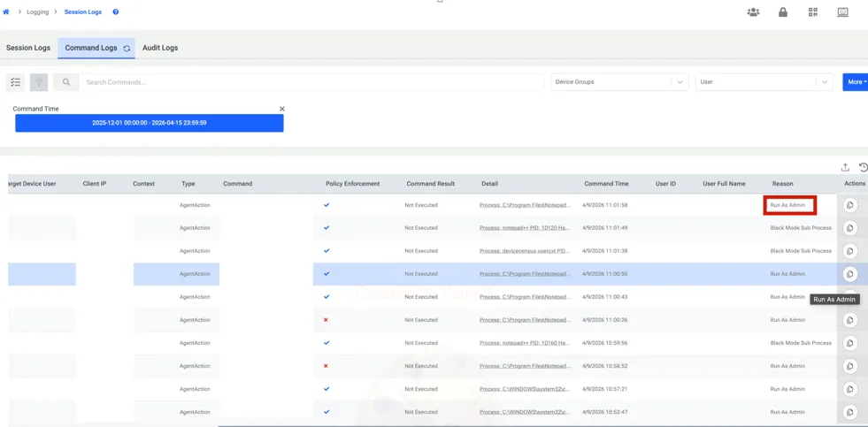Open notepad++ PID 10120 detail link

[525, 228]
